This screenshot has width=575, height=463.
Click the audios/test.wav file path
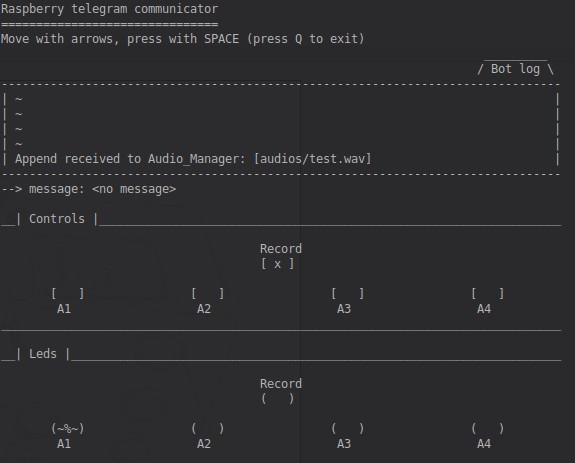(x=313, y=159)
